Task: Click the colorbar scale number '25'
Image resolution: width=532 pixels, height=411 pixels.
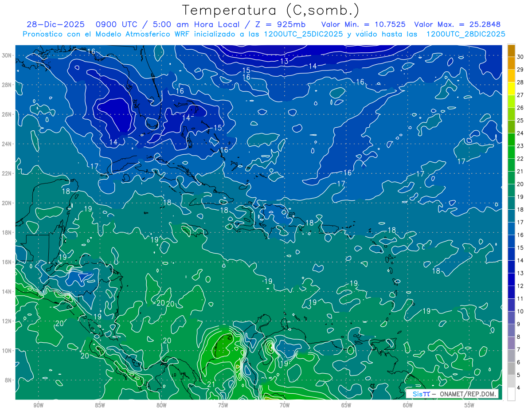Action: (x=520, y=121)
